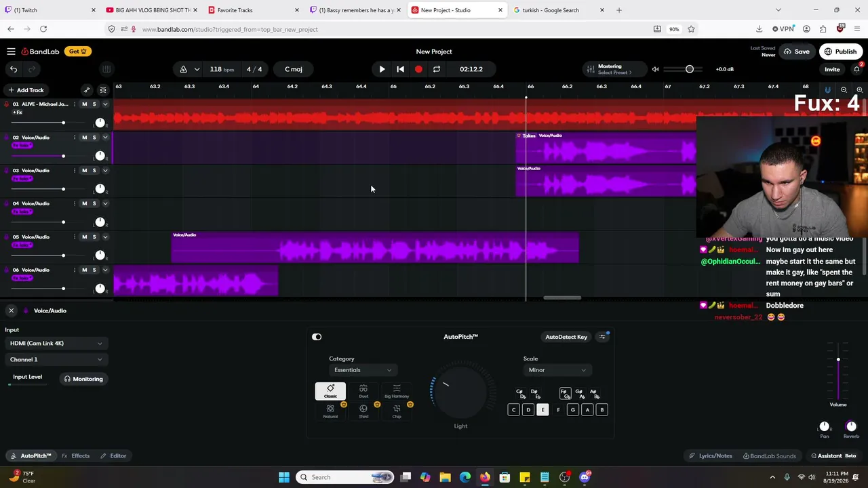This screenshot has width=868, height=488.
Task: Select the Third AutoPitch effect
Action: [x=363, y=411]
